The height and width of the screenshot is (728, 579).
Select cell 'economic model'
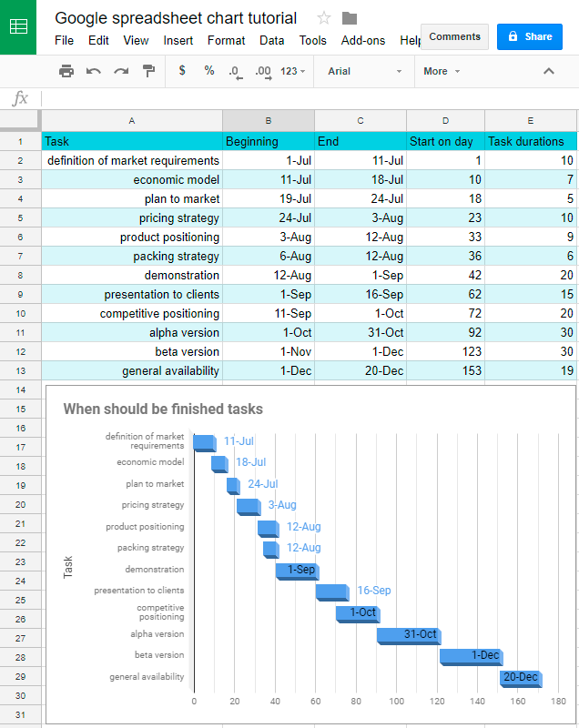[132, 179]
